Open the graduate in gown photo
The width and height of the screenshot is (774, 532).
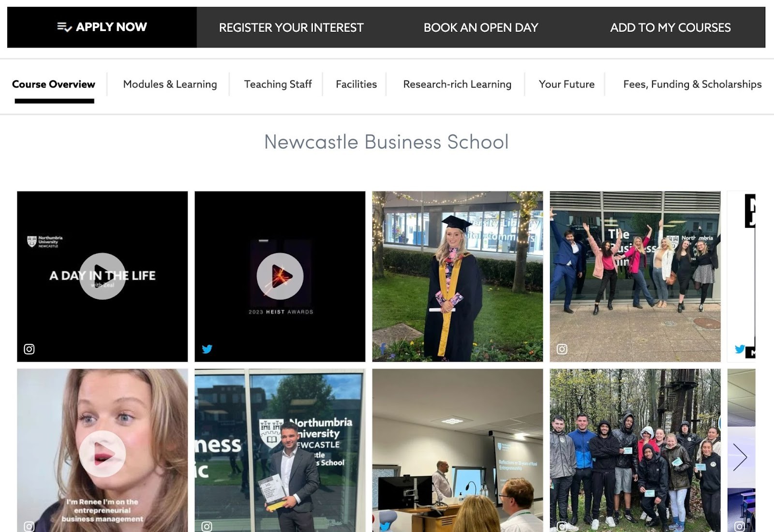[458, 276]
